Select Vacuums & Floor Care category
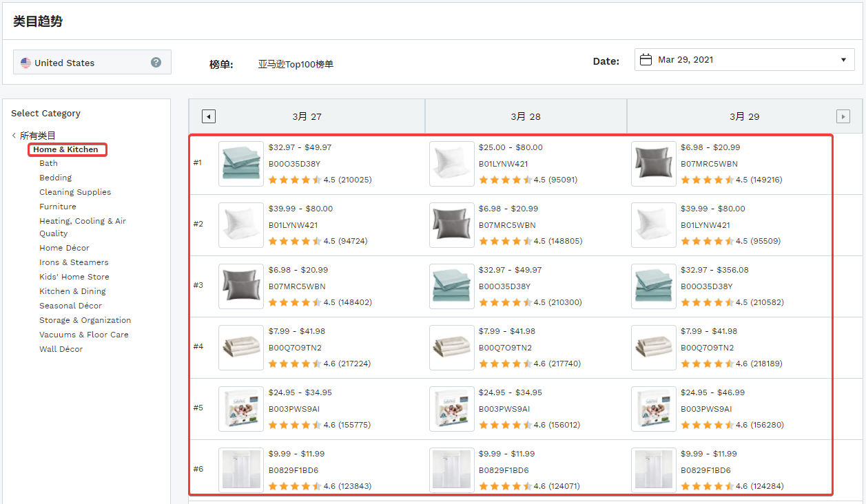This screenshot has width=866, height=504. (x=83, y=335)
